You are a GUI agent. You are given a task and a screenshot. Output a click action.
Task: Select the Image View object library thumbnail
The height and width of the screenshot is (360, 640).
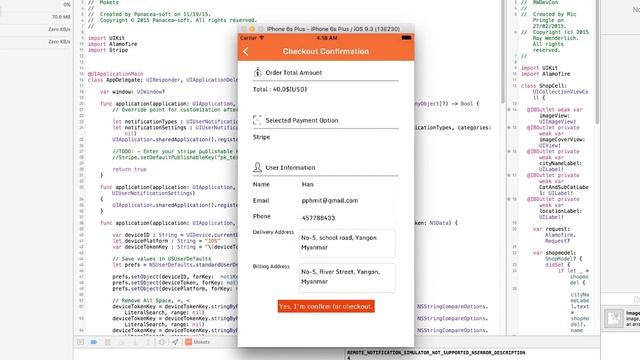click(x=614, y=318)
